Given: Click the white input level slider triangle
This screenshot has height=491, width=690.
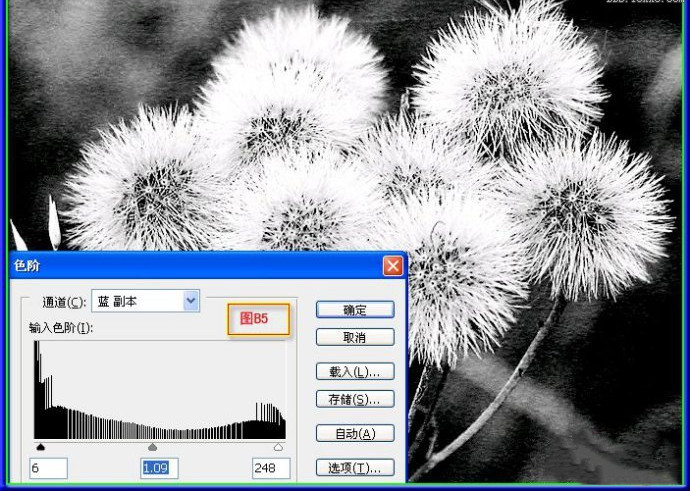Looking at the screenshot, I should (278, 447).
